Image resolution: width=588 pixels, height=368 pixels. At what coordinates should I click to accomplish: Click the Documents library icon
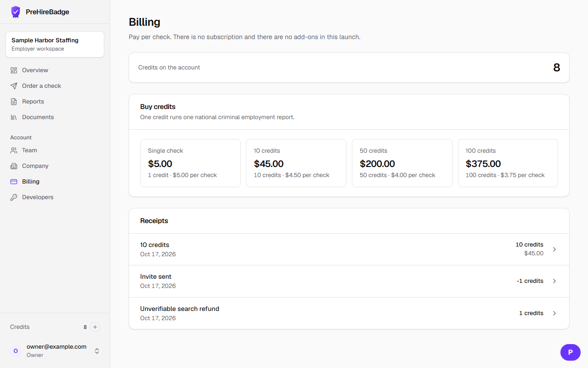pos(14,117)
